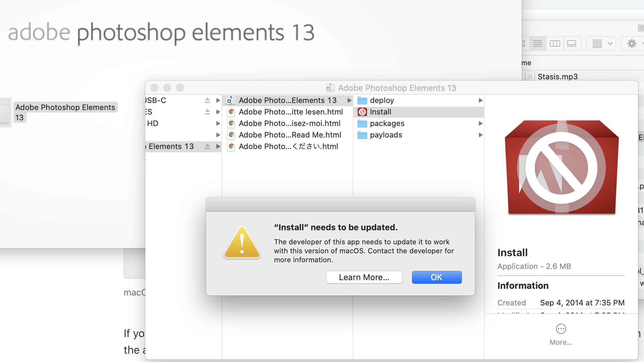Switch to gallery view
Screen dimensions: 644x362
click(572, 43)
